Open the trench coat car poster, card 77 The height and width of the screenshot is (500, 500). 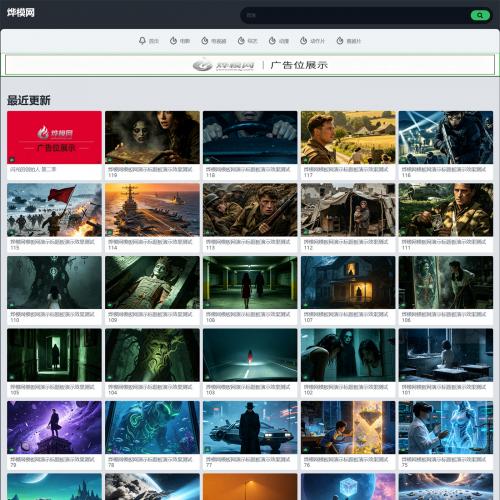click(250, 427)
